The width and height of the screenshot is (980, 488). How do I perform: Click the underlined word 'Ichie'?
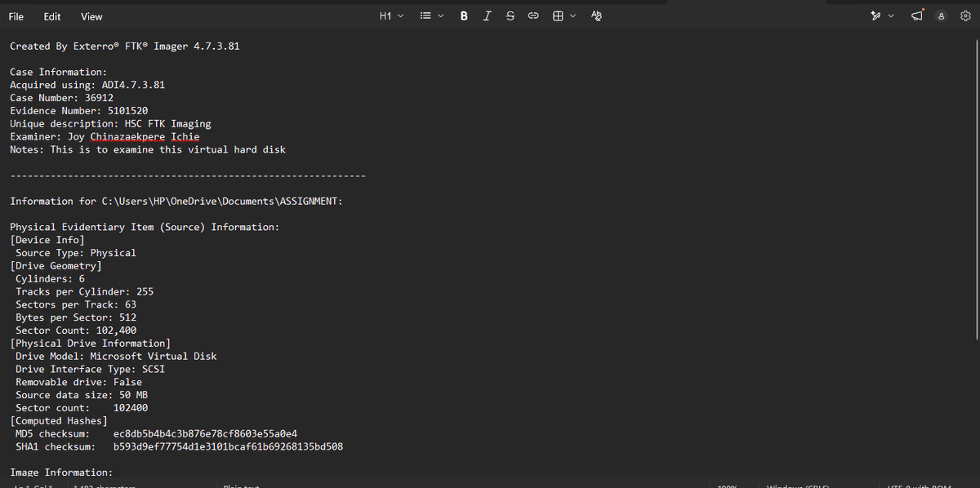[185, 137]
